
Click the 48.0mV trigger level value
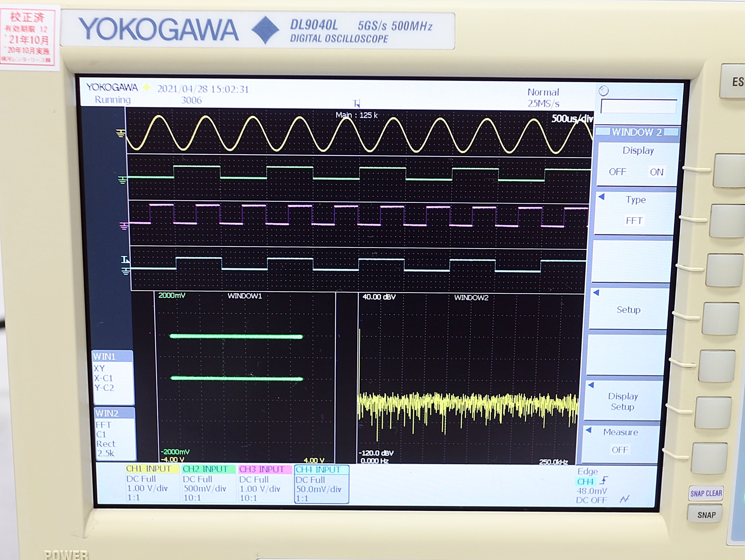point(592,491)
